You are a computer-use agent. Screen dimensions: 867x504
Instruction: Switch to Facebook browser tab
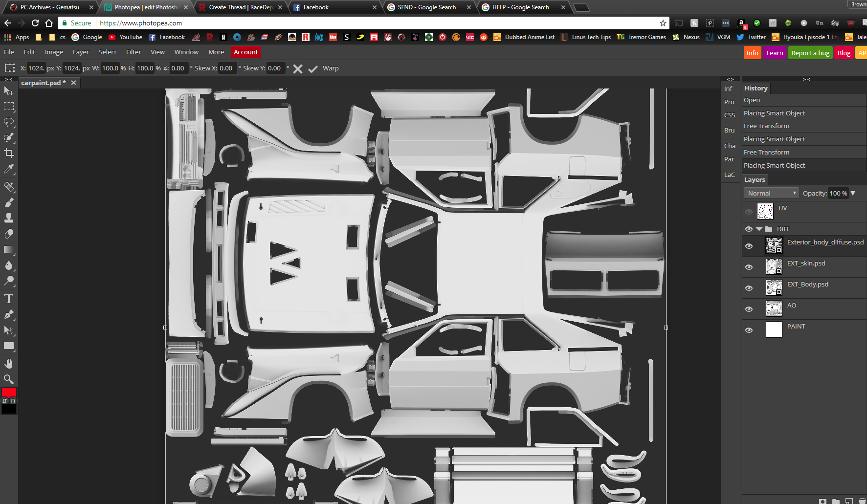click(334, 7)
